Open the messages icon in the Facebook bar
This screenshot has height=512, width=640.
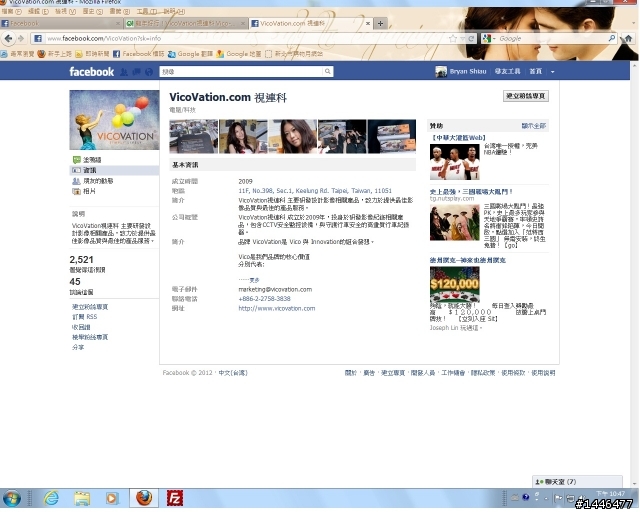point(136,72)
